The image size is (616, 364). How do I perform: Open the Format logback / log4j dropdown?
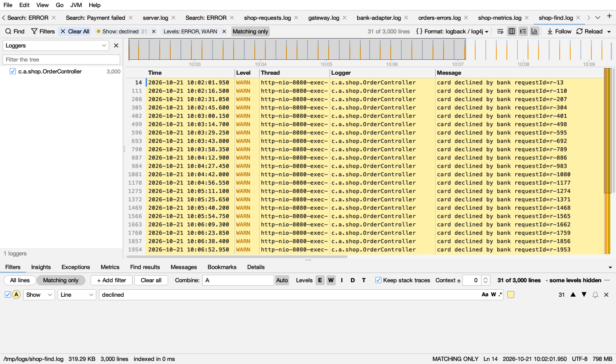pyautogui.click(x=452, y=31)
